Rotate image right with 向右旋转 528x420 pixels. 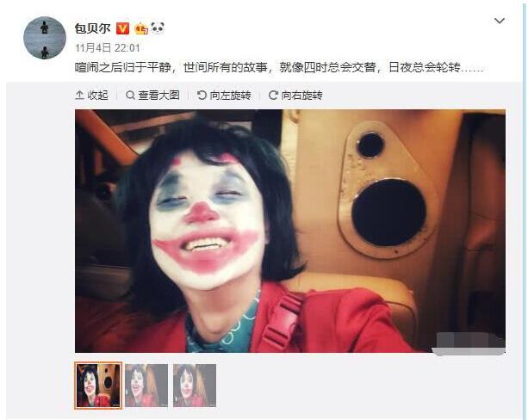click(295, 96)
